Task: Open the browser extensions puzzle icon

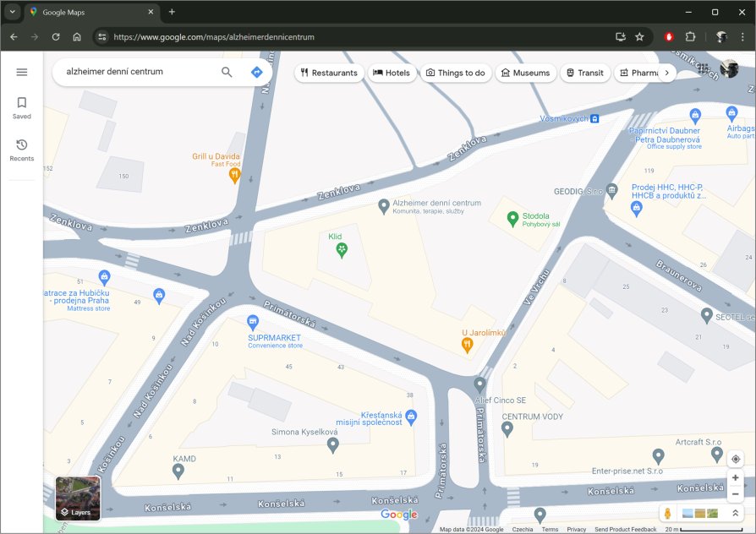Action: (690, 37)
